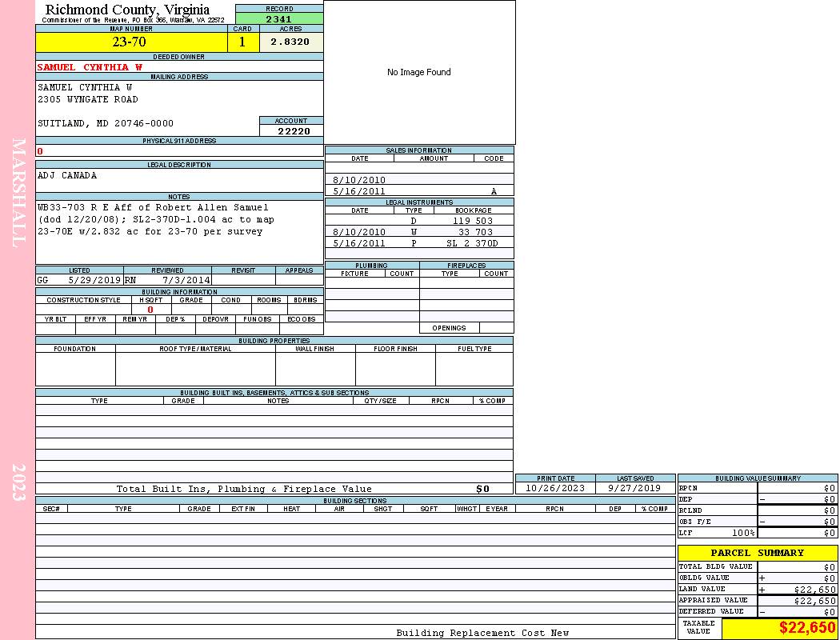Select the SL 2 370D legal instrument entry
The width and height of the screenshot is (840, 640).
coord(472,243)
